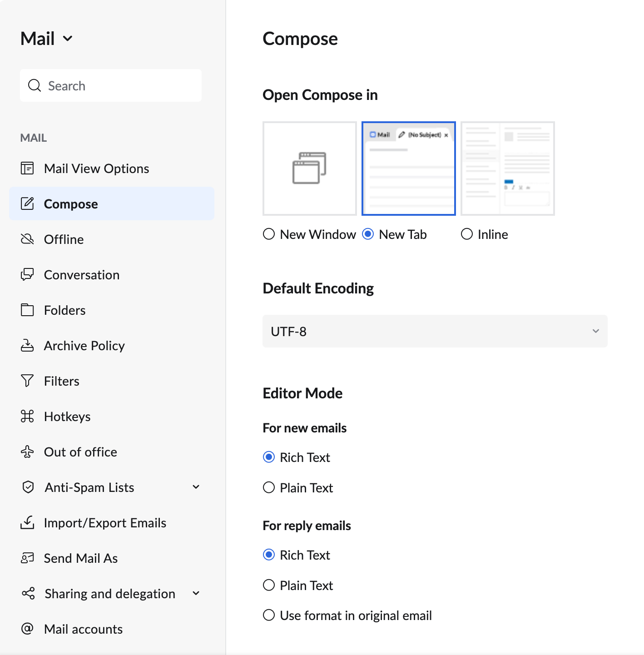Open Conversation settings via its chat icon

[28, 274]
